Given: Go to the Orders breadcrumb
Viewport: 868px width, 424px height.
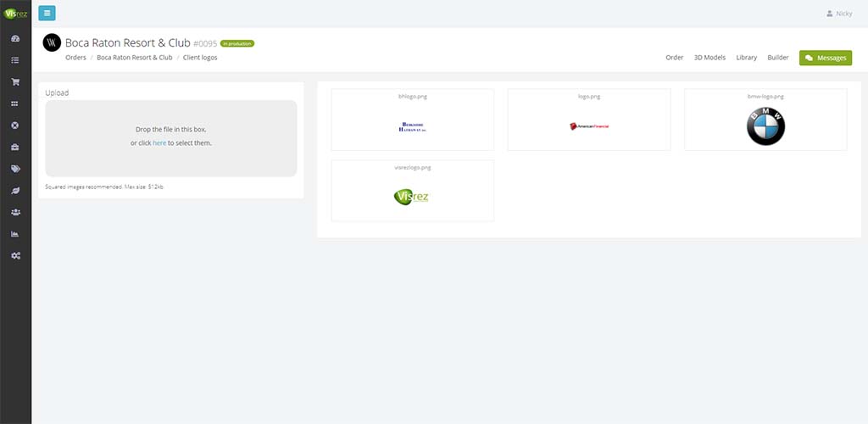Looking at the screenshot, I should pos(75,58).
